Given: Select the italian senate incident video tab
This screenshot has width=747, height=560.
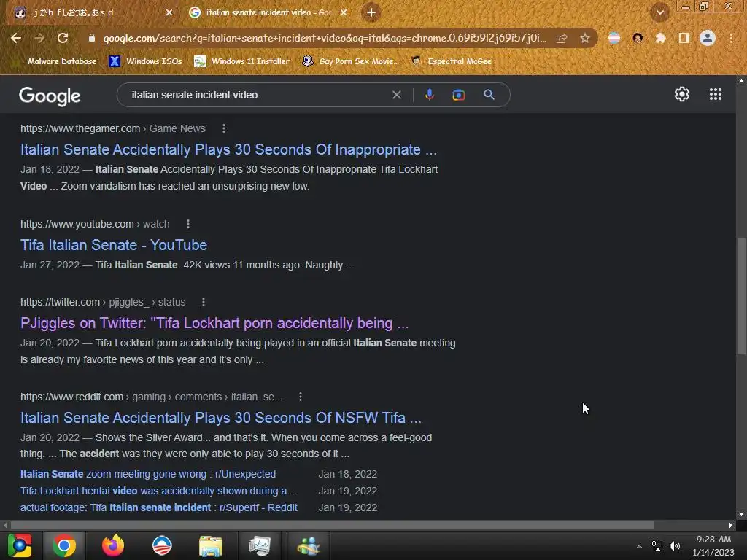Looking at the screenshot, I should click(268, 12).
